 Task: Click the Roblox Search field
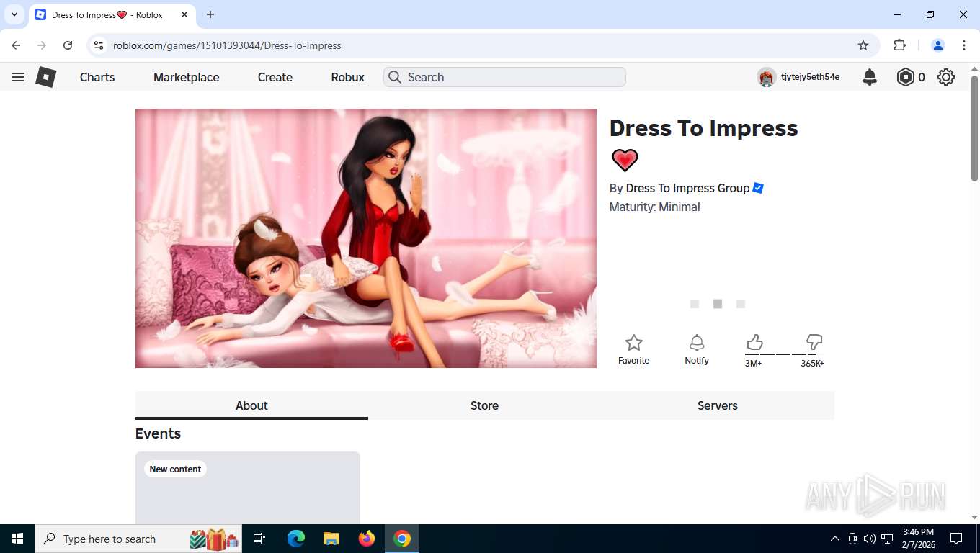[504, 77]
